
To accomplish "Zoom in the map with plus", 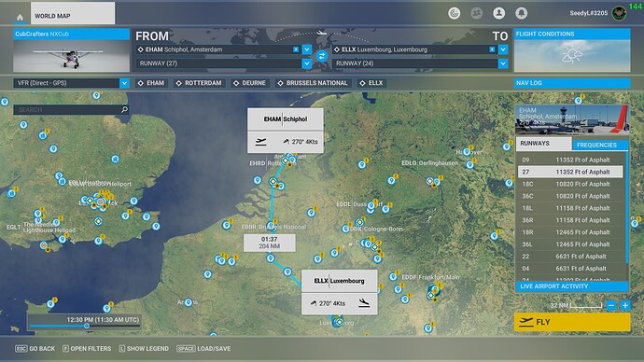I will pos(625,305).
